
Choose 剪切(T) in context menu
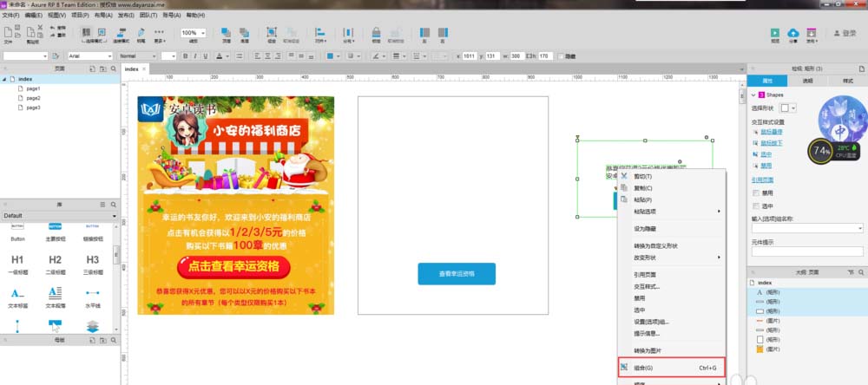671,177
